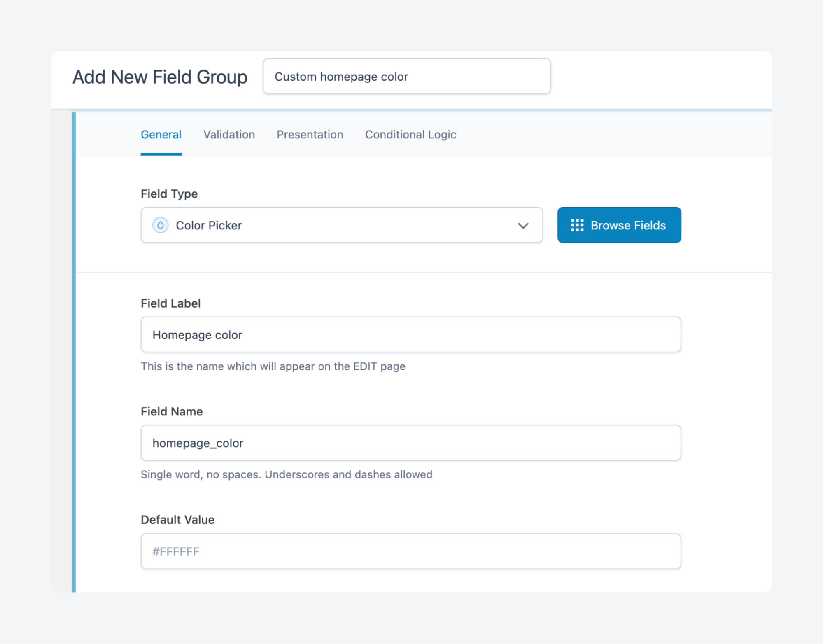Image resolution: width=823 pixels, height=644 pixels.
Task: Open the Presentation tab
Action: [310, 135]
